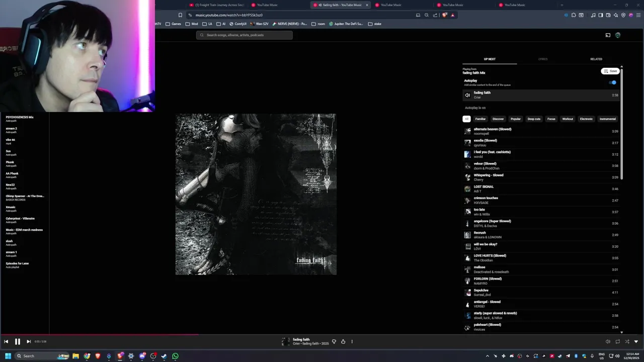This screenshot has width=644, height=362.
Task: Click the Brave Shields lion icon
Action: (x=445, y=15)
